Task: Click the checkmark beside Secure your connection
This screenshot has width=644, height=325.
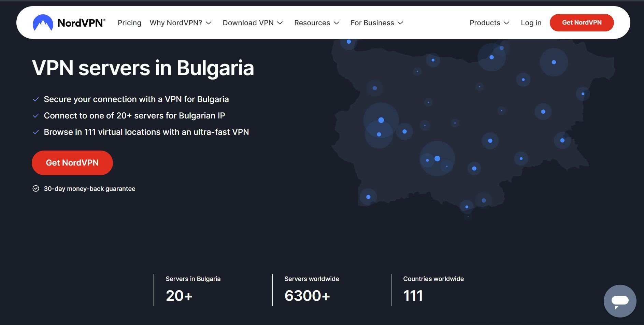Action: click(x=35, y=99)
